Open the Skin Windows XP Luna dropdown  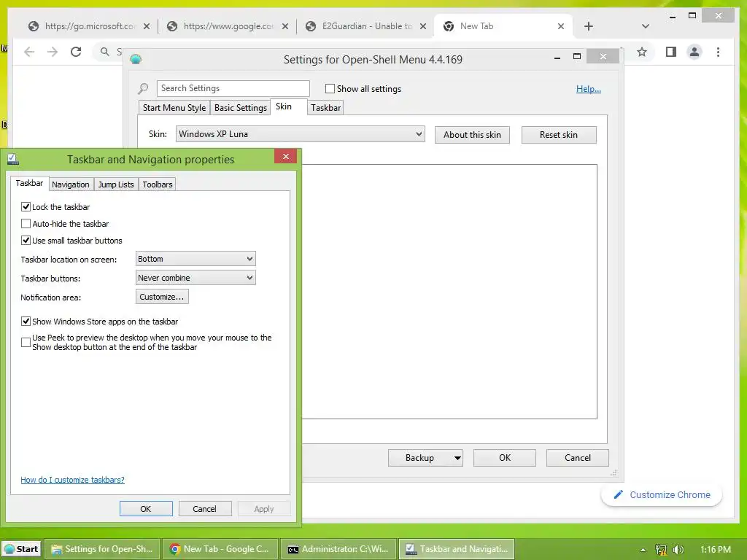[300, 134]
